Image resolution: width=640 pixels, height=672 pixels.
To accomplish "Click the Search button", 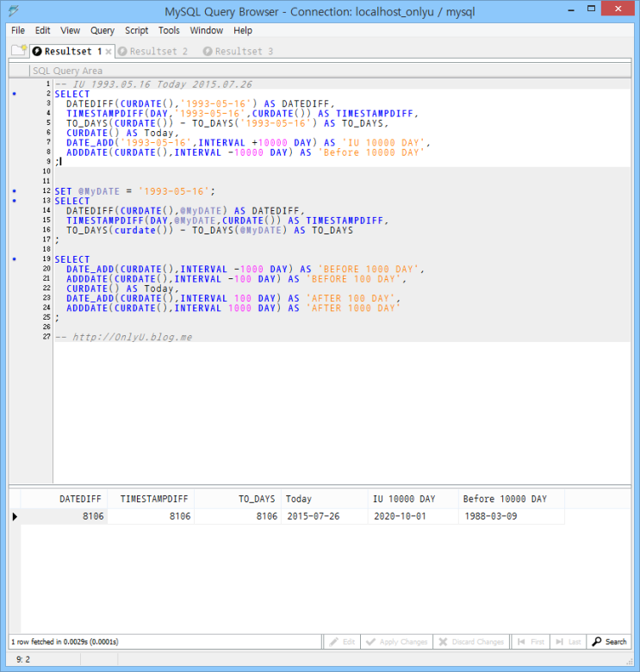I will tap(609, 642).
